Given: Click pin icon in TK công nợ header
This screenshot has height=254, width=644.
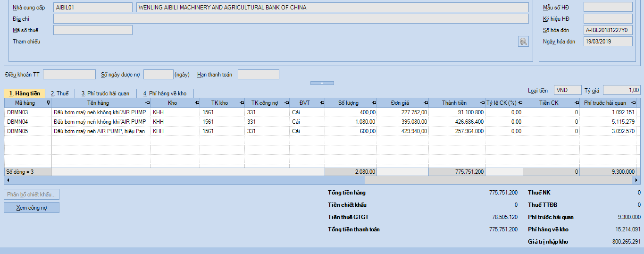Looking at the screenshot, I should [x=286, y=102].
